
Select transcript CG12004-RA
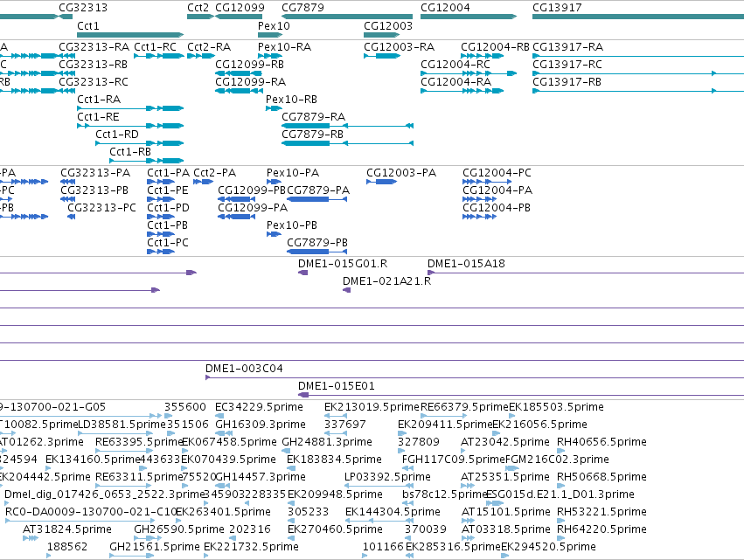462,91
